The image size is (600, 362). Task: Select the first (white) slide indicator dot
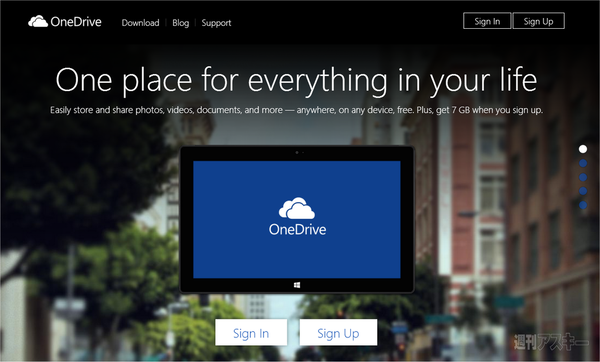tap(583, 149)
